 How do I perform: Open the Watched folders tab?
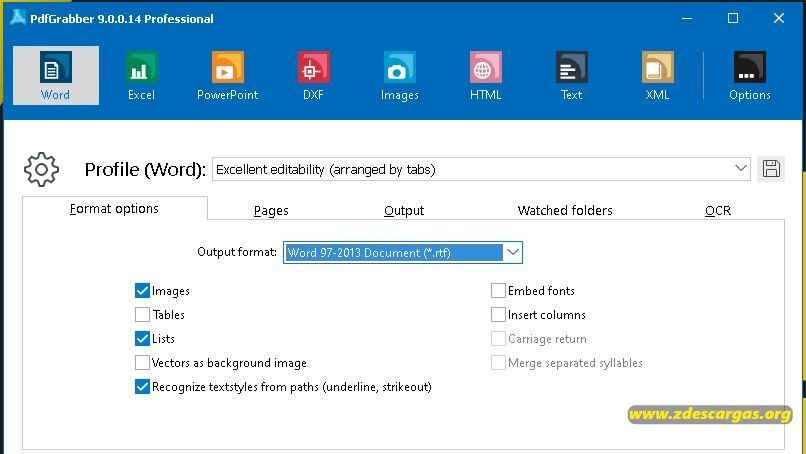[x=565, y=210]
